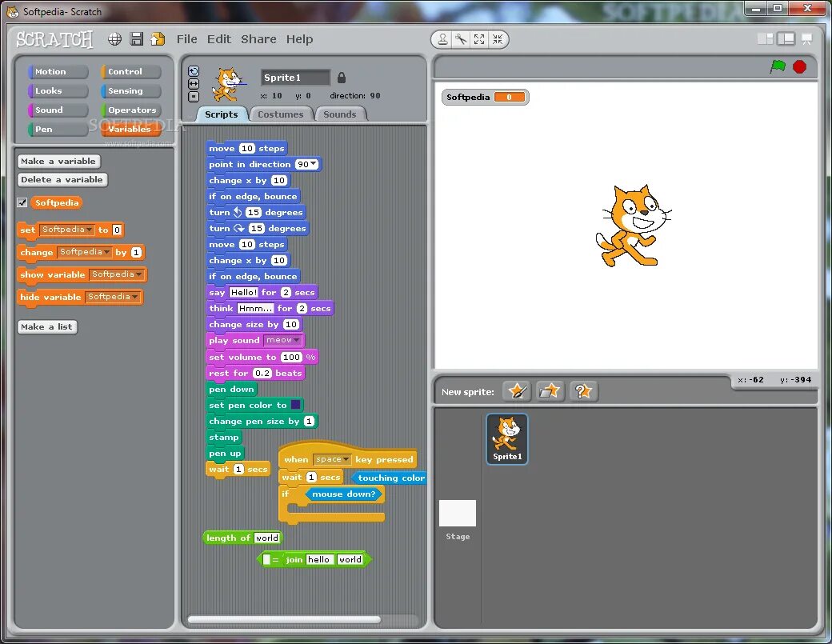Switch to presentation mode
This screenshot has height=644, width=832.
(x=806, y=38)
